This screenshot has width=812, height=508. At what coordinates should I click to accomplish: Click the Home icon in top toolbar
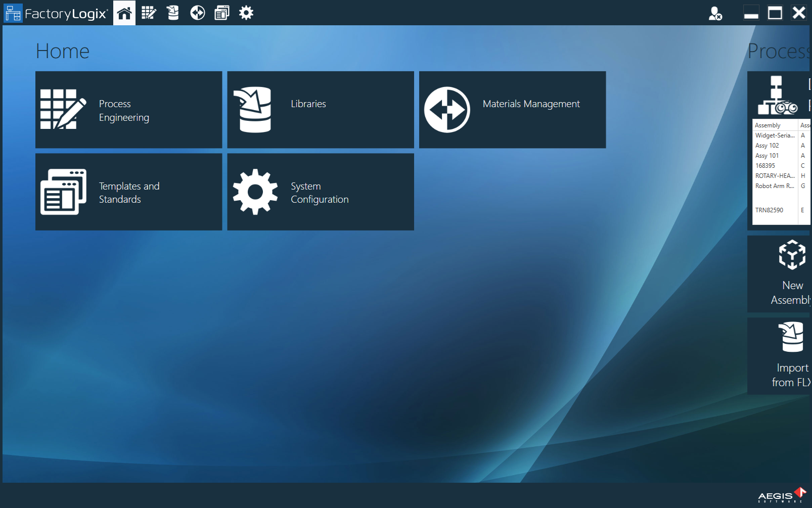pos(124,13)
